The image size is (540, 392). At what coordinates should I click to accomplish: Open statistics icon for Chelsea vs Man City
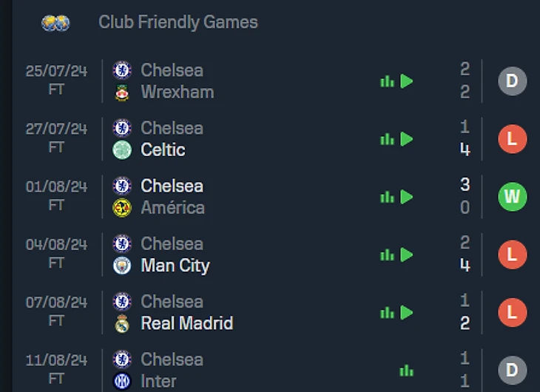coord(387,255)
